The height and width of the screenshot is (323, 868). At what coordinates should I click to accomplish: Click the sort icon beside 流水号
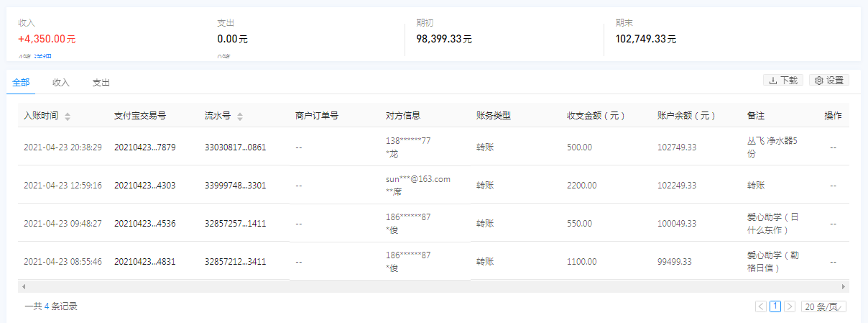click(x=240, y=116)
